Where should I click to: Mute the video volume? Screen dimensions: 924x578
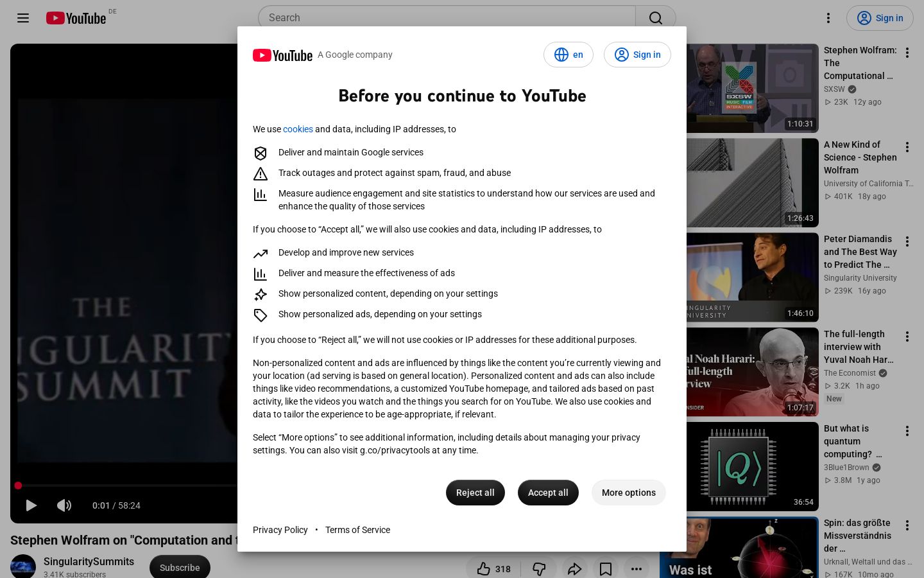(x=64, y=505)
